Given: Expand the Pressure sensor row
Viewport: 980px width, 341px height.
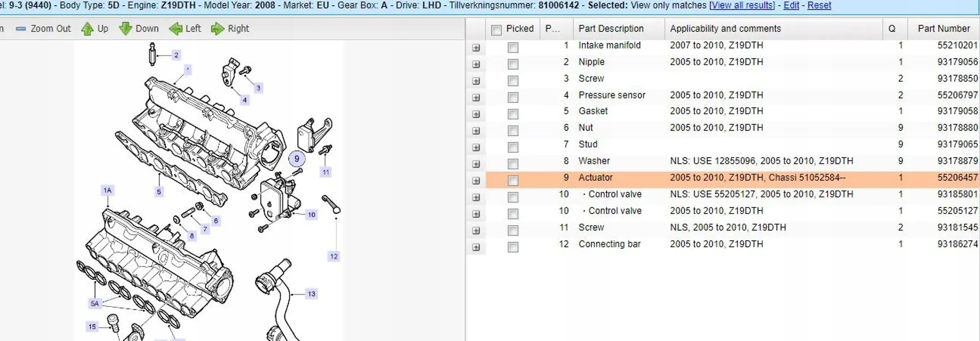Looking at the screenshot, I should pos(476,97).
